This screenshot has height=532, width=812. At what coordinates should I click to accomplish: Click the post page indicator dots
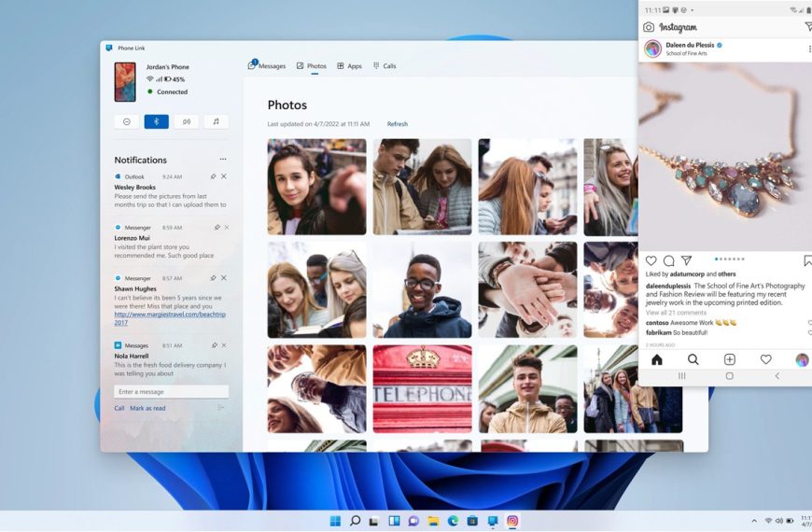click(729, 259)
